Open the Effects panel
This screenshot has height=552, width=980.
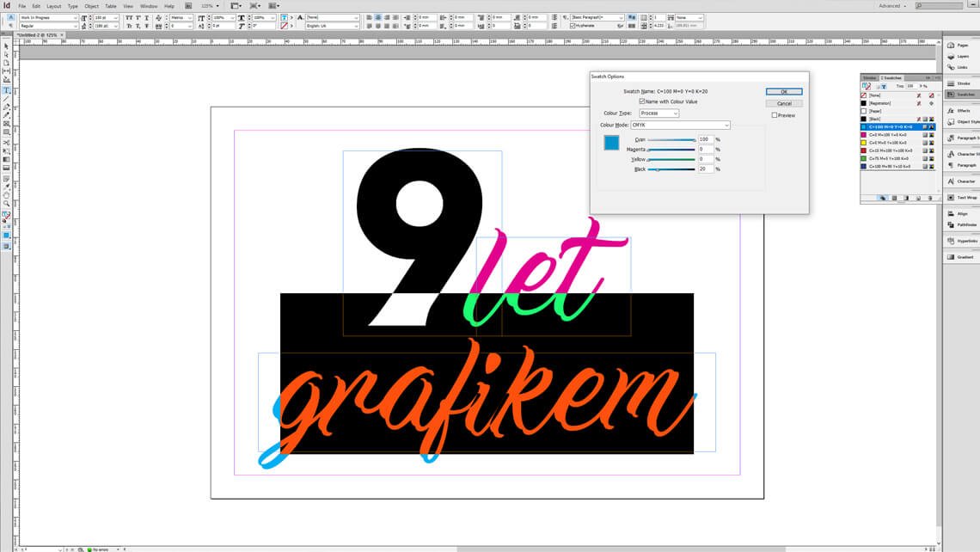962,111
